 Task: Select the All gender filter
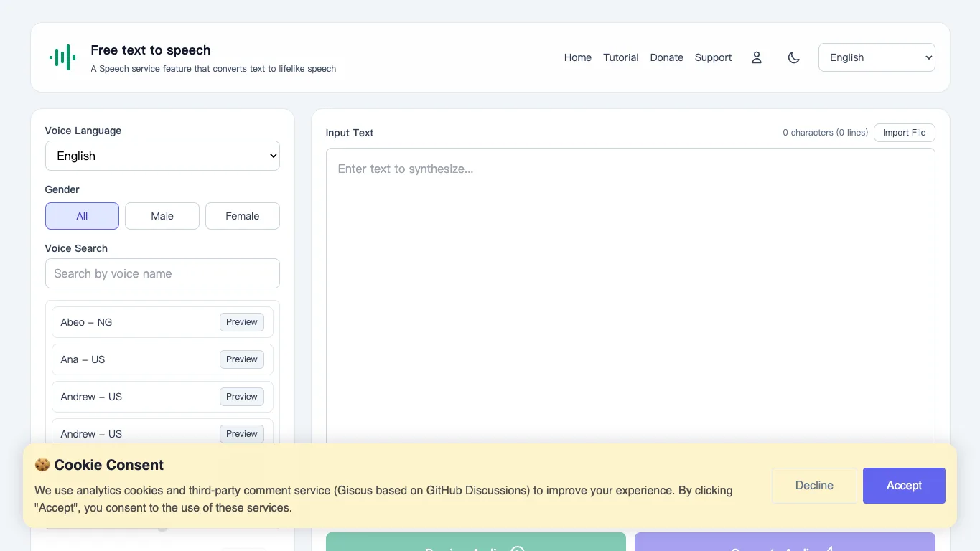[82, 216]
